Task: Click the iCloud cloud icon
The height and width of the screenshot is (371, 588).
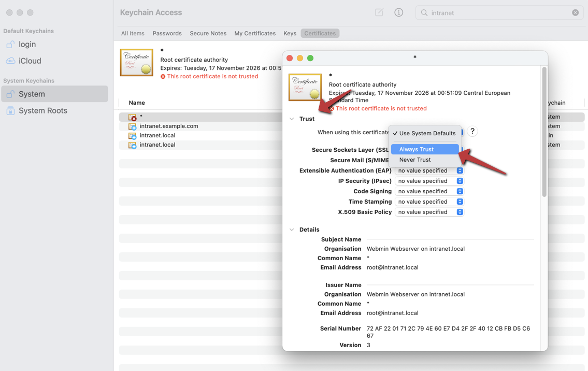Action: 10,61
